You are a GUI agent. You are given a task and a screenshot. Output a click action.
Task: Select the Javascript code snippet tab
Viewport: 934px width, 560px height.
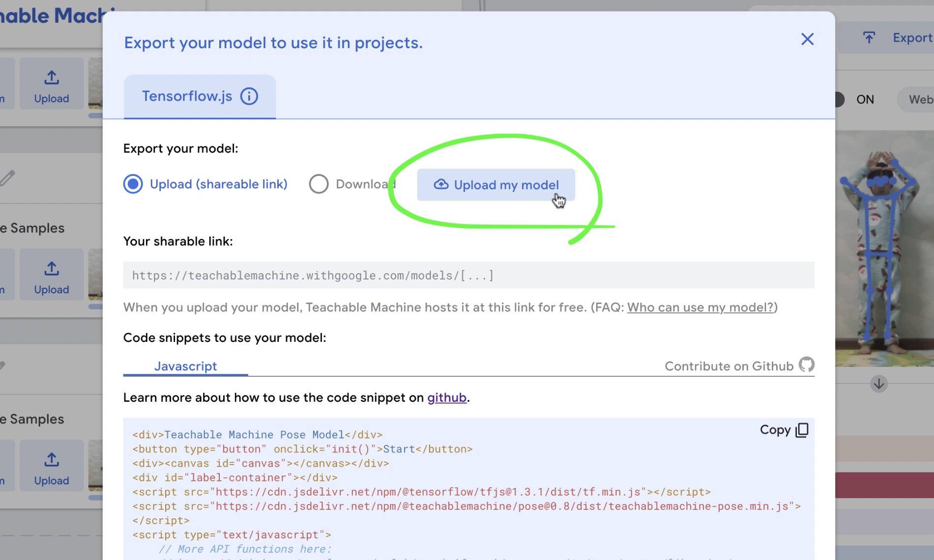pyautogui.click(x=185, y=366)
